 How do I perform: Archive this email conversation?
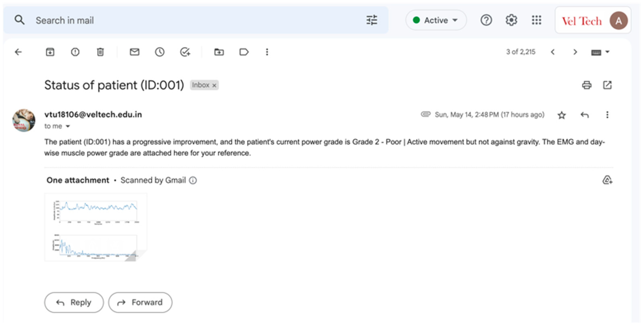[50, 52]
